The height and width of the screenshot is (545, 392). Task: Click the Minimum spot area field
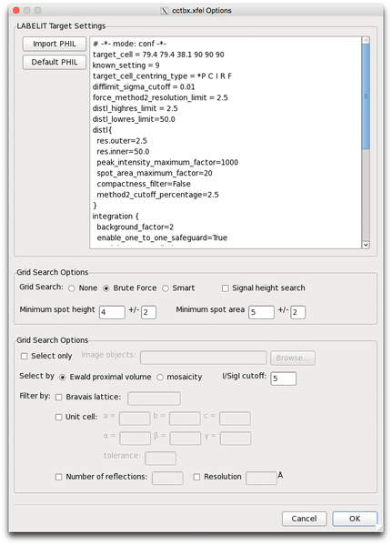coord(261,312)
